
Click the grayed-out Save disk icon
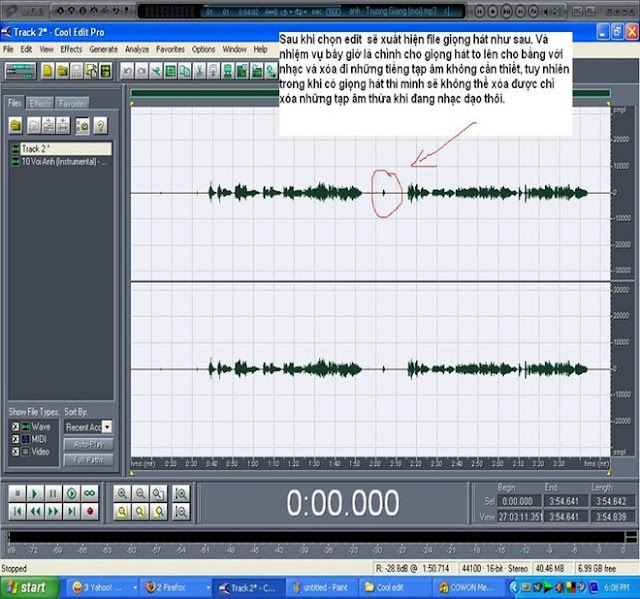77,71
